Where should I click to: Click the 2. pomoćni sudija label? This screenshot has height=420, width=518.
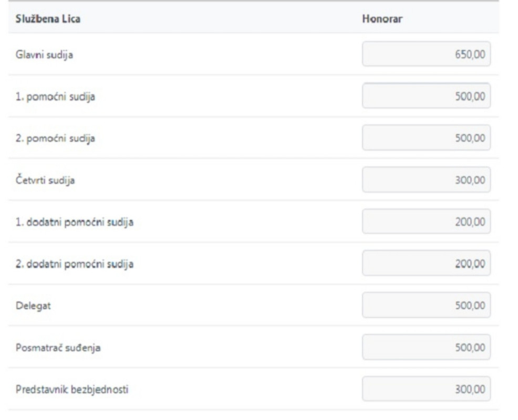point(55,139)
